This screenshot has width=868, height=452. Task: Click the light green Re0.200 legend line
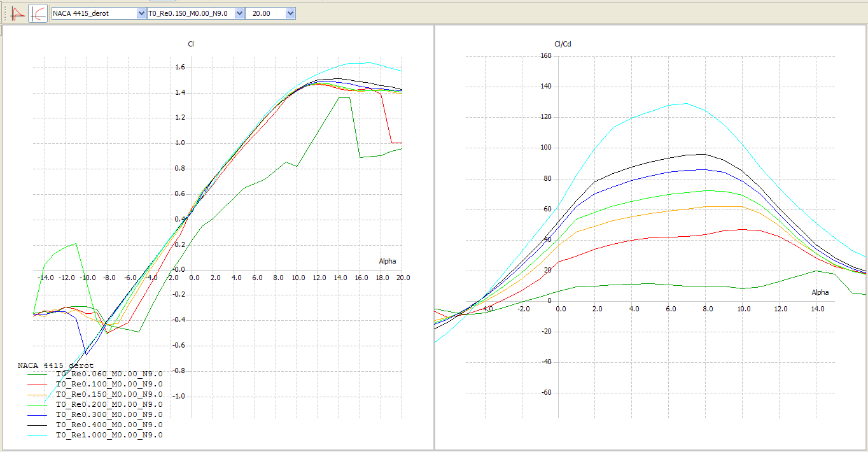pos(37,405)
